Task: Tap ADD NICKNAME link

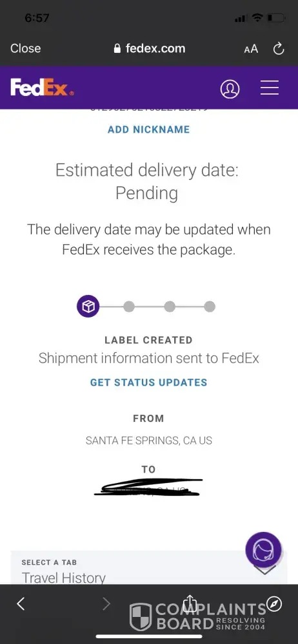Action: click(x=148, y=129)
